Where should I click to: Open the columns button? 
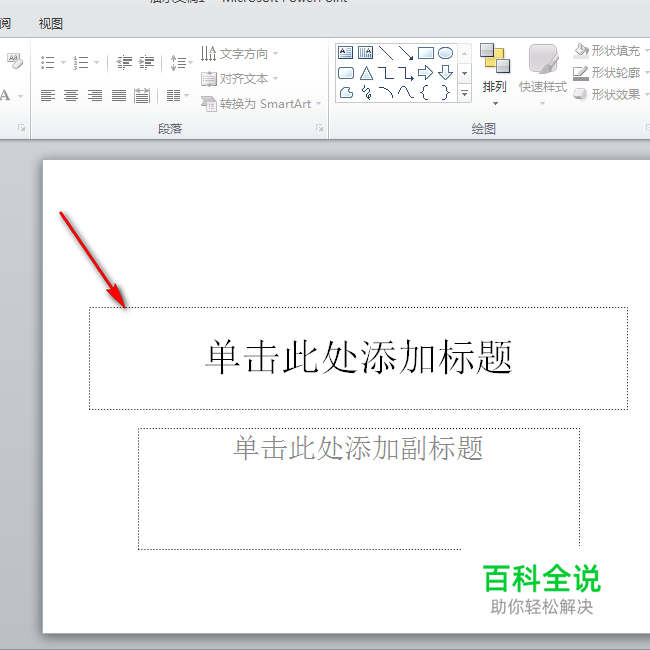pyautogui.click(x=177, y=96)
